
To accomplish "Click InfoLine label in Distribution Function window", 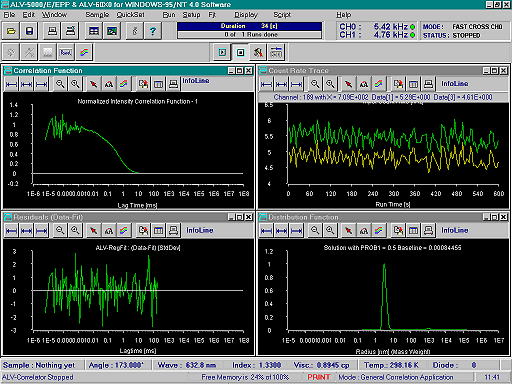I will pos(455,230).
